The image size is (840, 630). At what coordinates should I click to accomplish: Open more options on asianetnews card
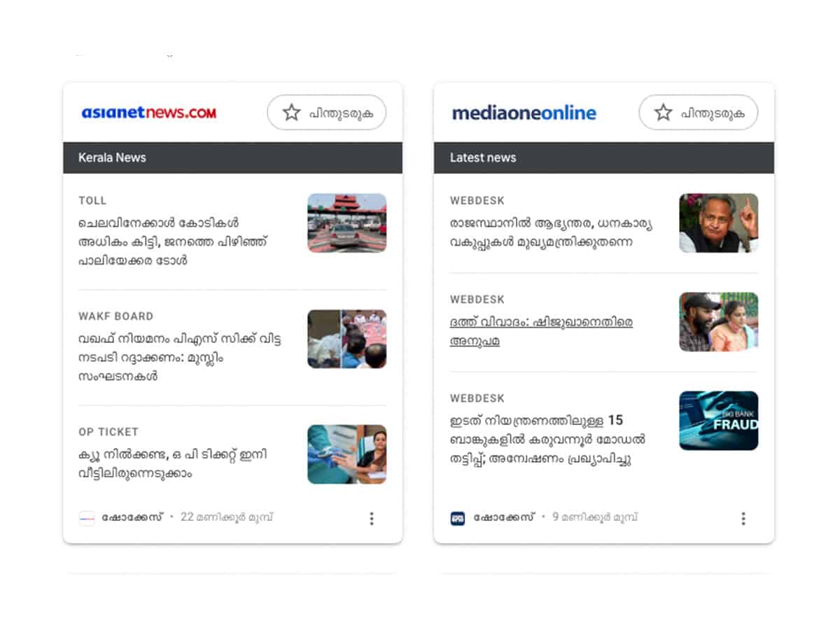pos(372,518)
